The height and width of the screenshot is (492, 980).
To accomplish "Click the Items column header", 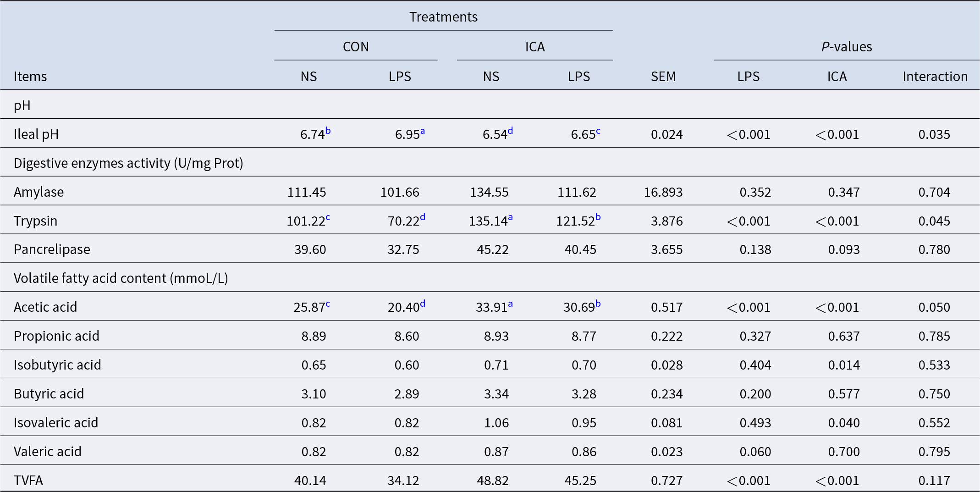I will (x=30, y=77).
